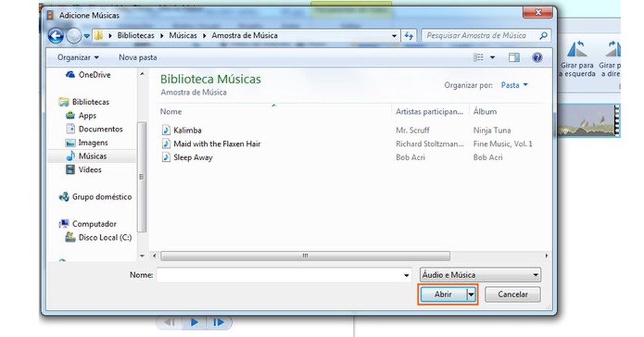
Task: Open help with the question mark icon
Action: (x=537, y=58)
